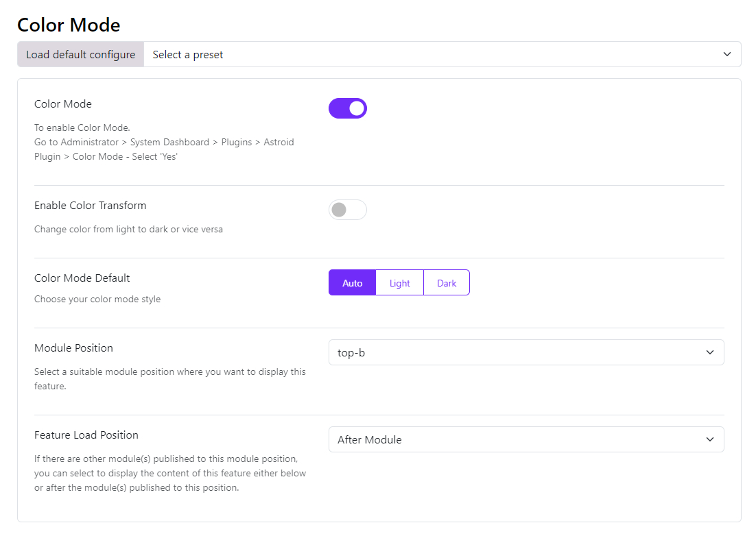Click the 'Choose your color mode style' hint

97,299
